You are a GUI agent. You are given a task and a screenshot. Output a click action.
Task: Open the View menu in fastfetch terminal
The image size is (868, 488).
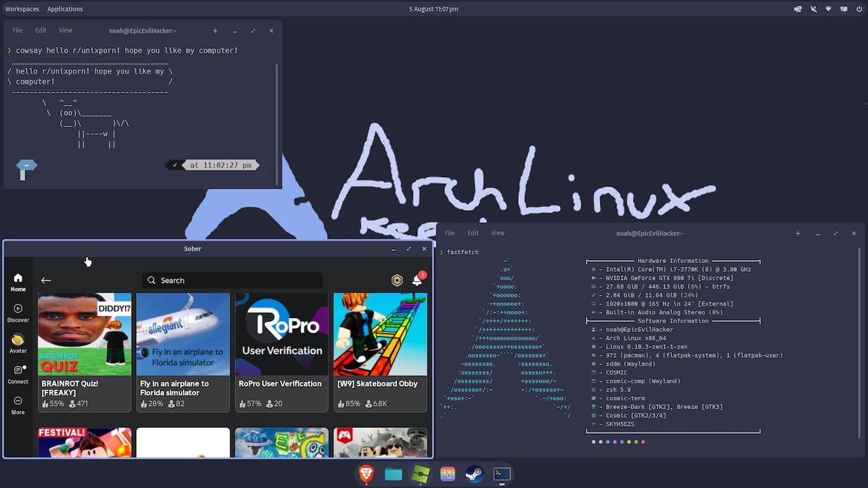point(498,234)
